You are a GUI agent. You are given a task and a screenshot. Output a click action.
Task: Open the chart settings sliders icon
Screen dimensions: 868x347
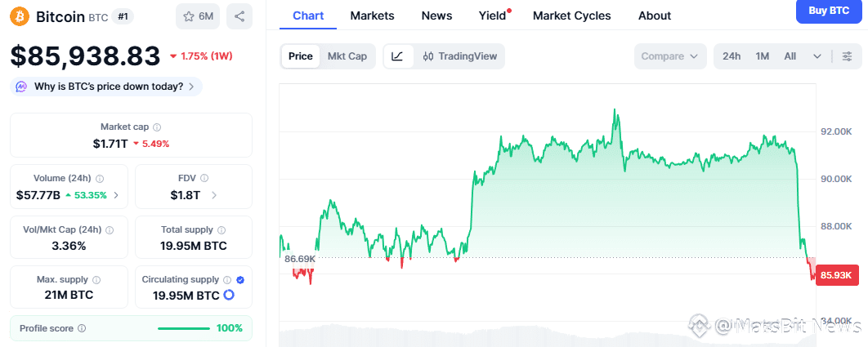pyautogui.click(x=847, y=56)
